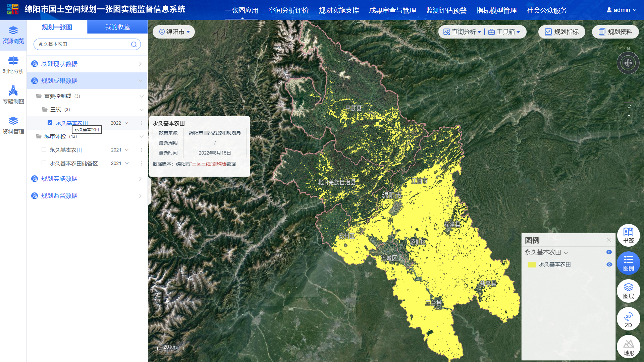
Task: Open the 绵阳市 region dropdown
Action: pos(174,32)
